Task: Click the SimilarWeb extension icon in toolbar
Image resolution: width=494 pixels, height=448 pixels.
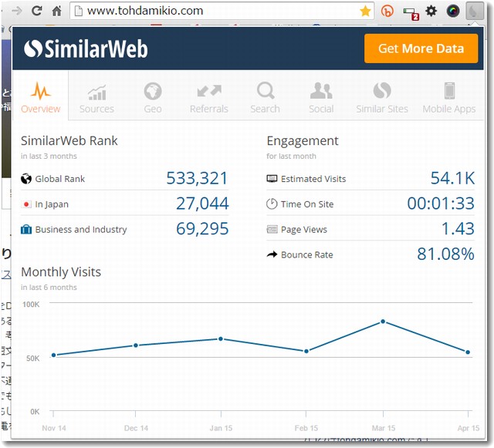Action: point(474,11)
